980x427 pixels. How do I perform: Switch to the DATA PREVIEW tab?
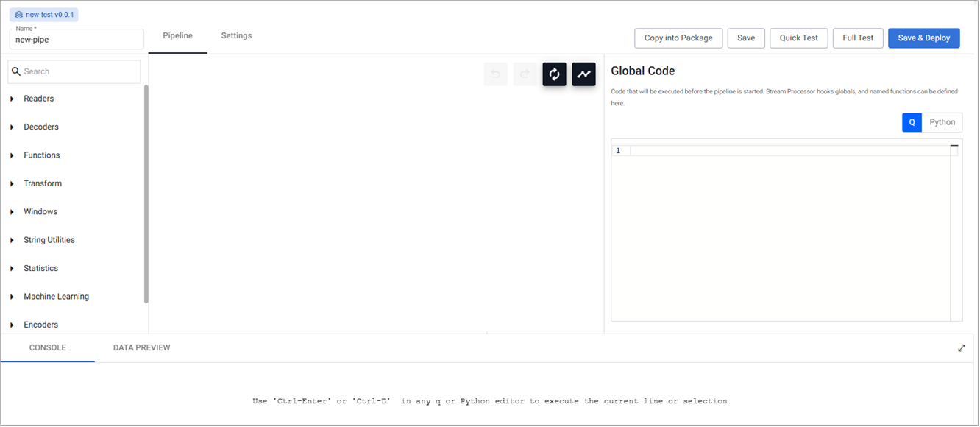(141, 347)
